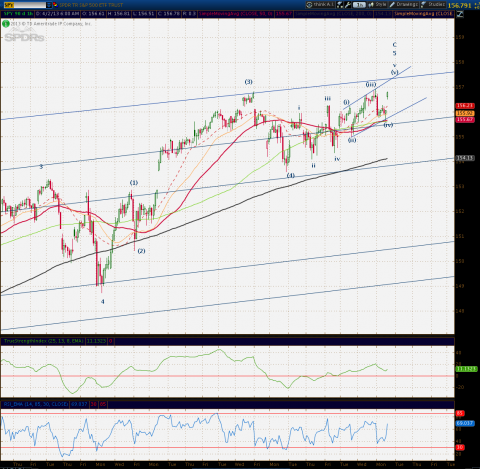Image resolution: width=480 pixels, height=469 pixels.
Task: Click the crosshair expand icon near 156.791
Action: pyautogui.click(x=476, y=6)
